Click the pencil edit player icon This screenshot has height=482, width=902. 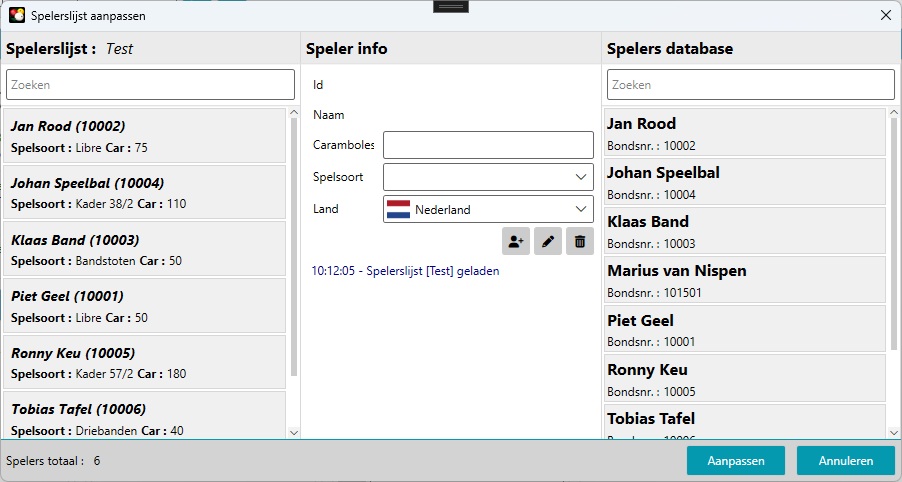click(x=548, y=241)
